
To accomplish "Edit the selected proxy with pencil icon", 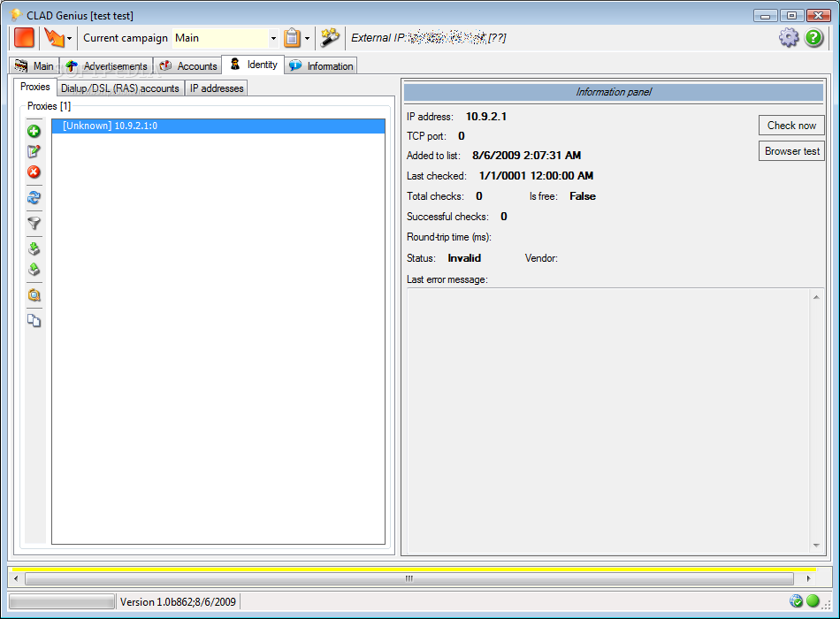I will click(34, 152).
